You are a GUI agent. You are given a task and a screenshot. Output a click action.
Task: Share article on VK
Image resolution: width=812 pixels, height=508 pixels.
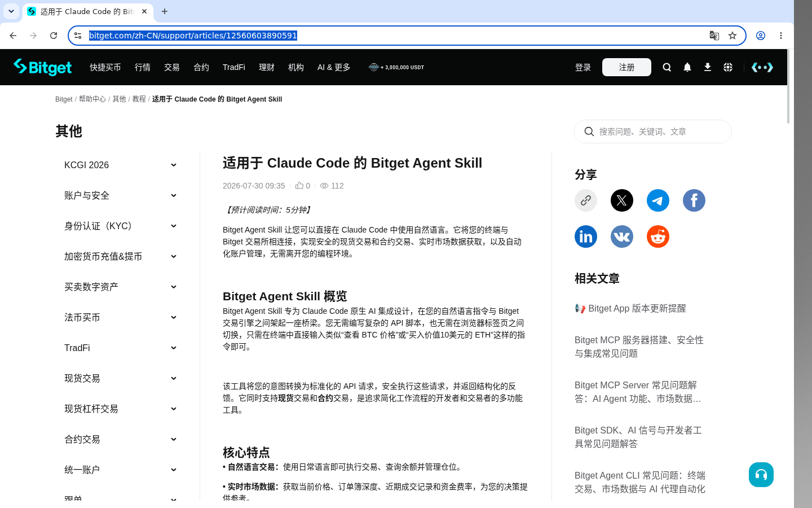pos(622,237)
